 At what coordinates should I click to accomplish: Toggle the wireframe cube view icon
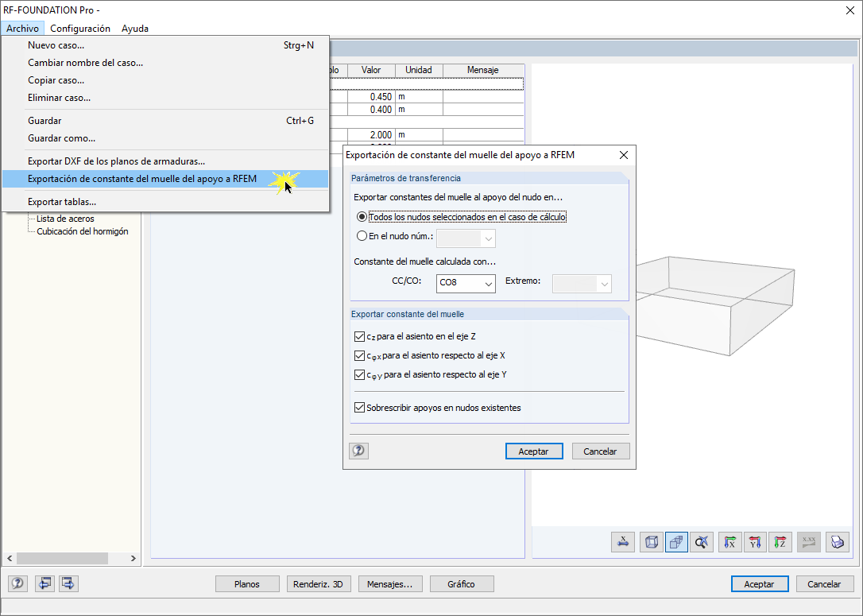(x=651, y=542)
